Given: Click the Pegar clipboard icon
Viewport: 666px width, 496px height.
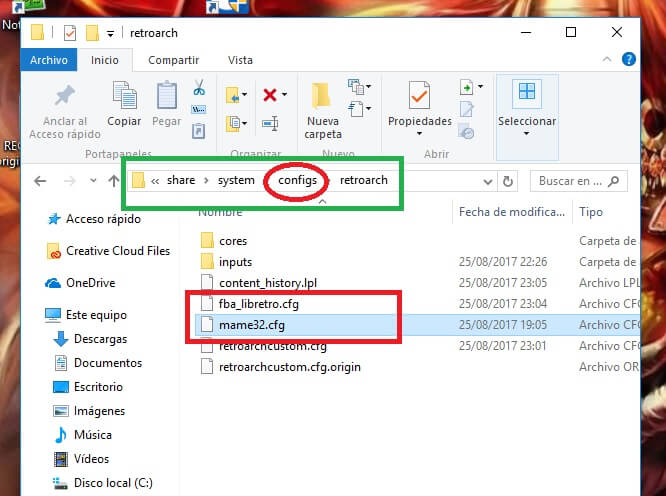Looking at the screenshot, I should pyautogui.click(x=167, y=95).
